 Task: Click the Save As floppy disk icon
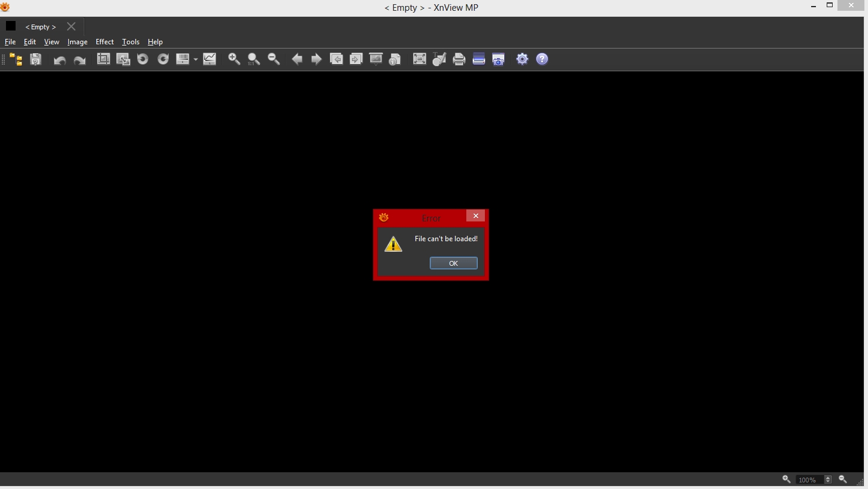pos(36,59)
